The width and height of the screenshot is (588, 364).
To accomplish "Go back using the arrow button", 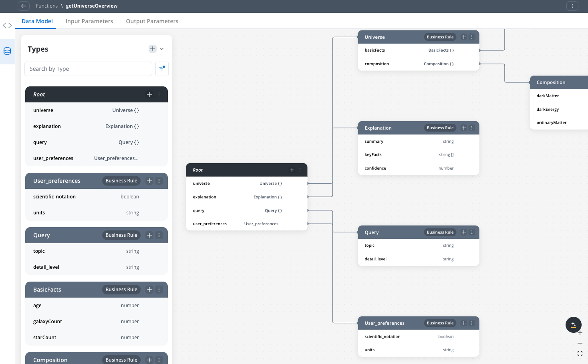I will (x=24, y=6).
